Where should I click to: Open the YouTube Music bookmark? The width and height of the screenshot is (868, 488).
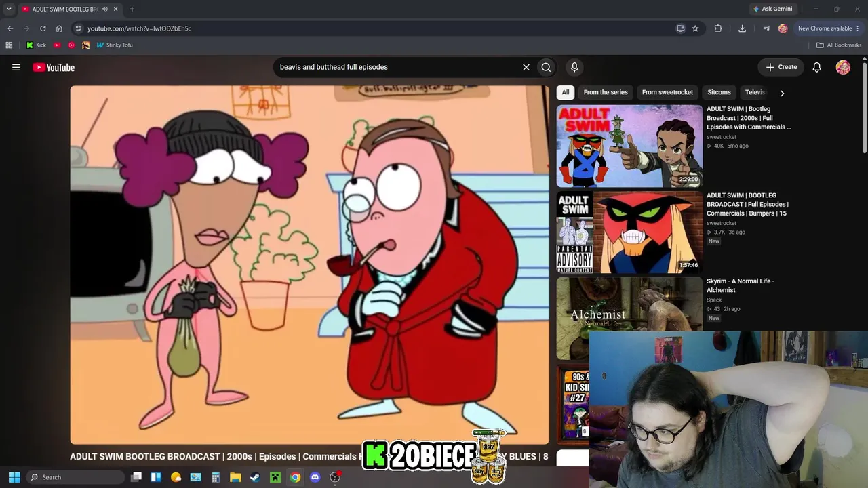(71, 45)
